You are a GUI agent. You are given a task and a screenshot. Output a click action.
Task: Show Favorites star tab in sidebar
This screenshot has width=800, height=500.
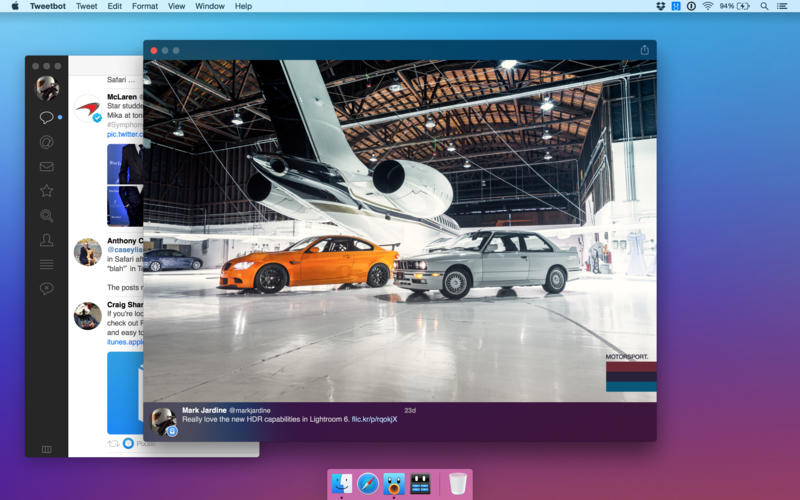(46, 191)
